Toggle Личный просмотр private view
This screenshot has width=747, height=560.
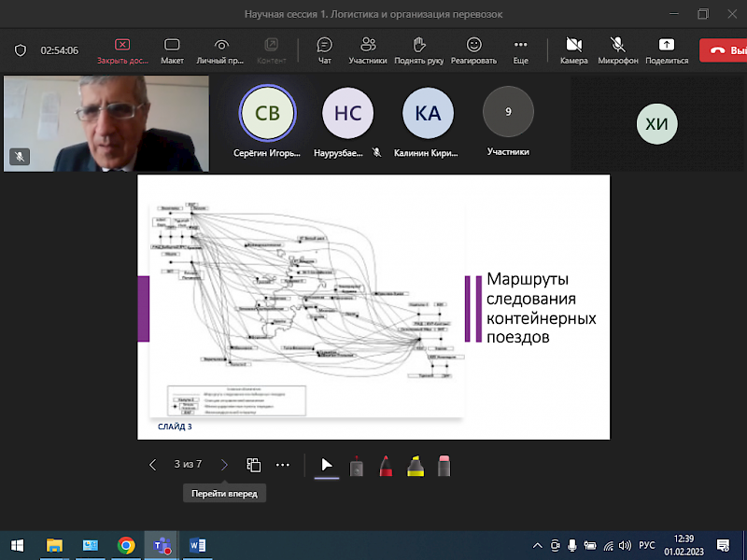[220, 49]
